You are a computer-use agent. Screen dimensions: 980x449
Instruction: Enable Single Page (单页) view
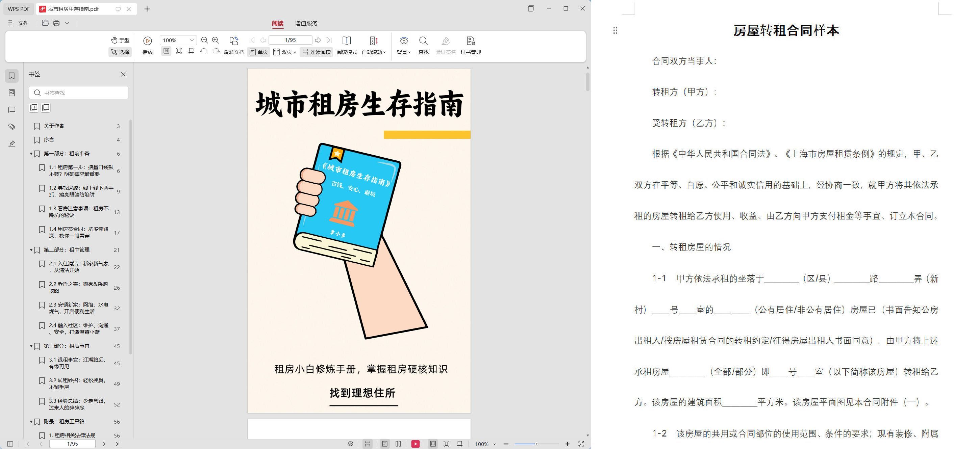tap(259, 52)
